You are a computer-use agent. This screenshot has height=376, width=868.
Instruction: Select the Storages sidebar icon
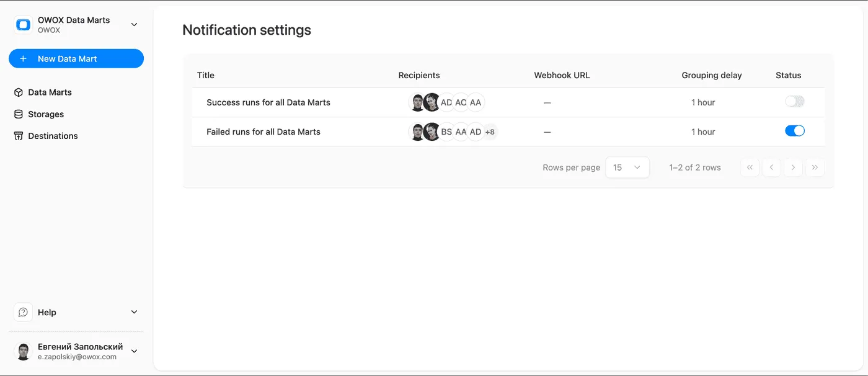pos(17,114)
